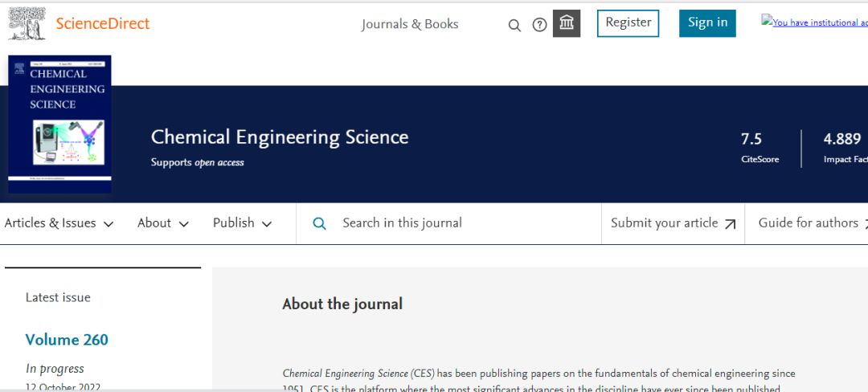View the 7.5 CiteScore metric

(751, 139)
